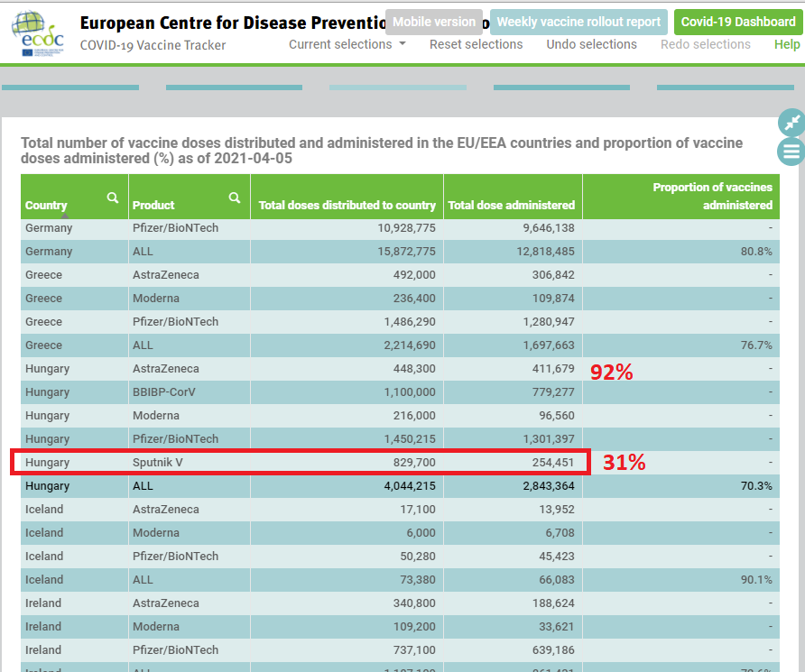This screenshot has height=672, width=805.
Task: Click the 411,679 administered cell
Action: [553, 369]
